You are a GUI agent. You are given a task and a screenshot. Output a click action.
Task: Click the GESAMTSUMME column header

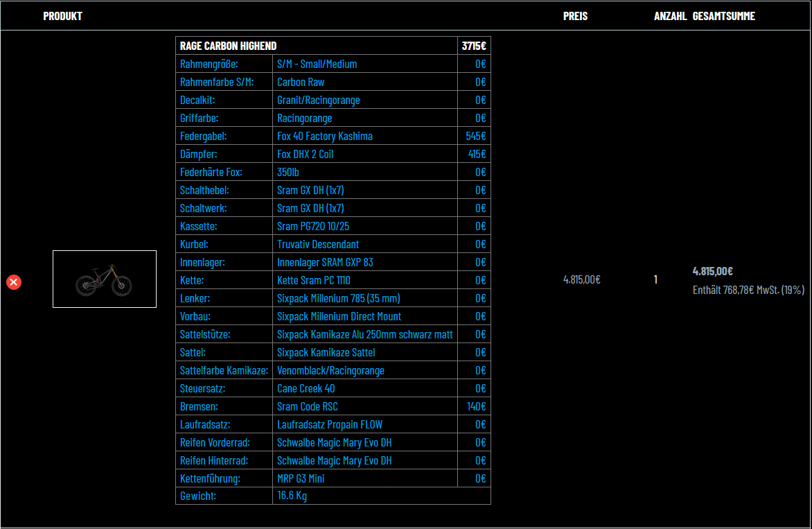723,16
